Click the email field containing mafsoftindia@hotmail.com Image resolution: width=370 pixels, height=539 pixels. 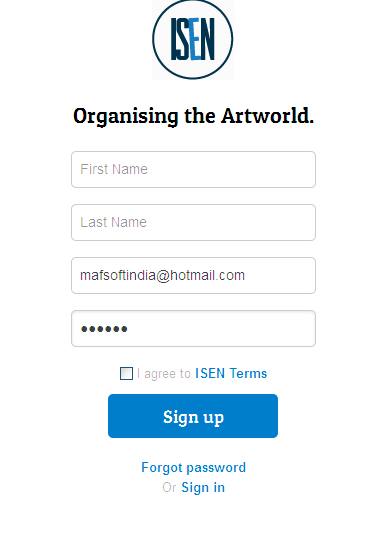[193, 275]
